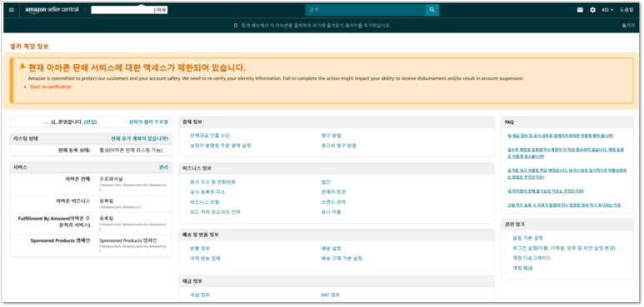The height and width of the screenshot is (307, 644).
Task: Open the FAQ about going on vacation
Action: (567, 174)
